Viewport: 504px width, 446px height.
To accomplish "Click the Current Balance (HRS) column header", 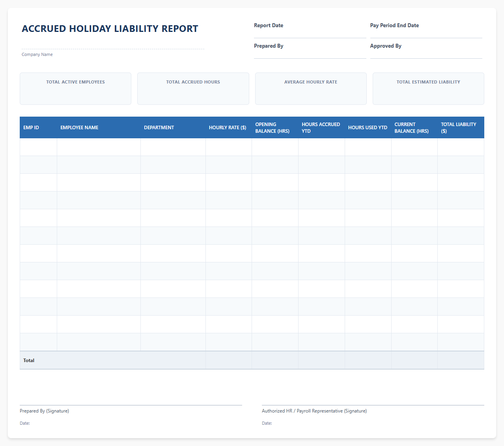I will (x=414, y=128).
